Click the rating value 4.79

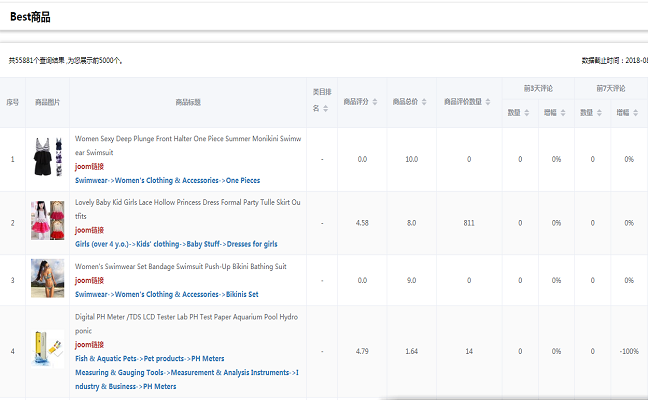click(x=362, y=351)
